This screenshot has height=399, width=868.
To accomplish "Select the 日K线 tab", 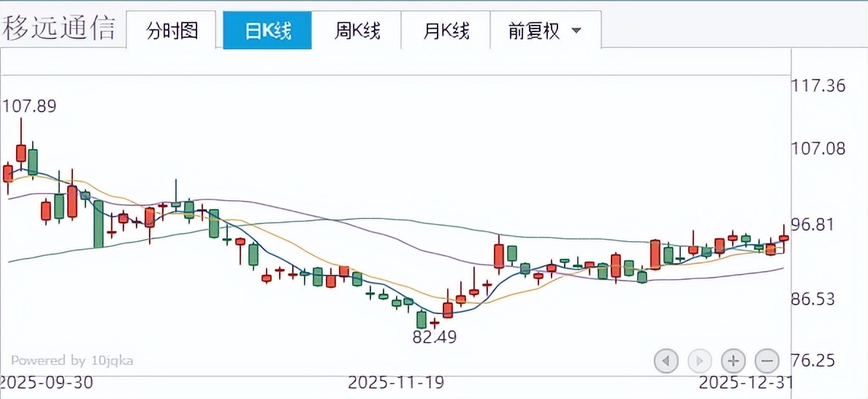I will 267,31.
